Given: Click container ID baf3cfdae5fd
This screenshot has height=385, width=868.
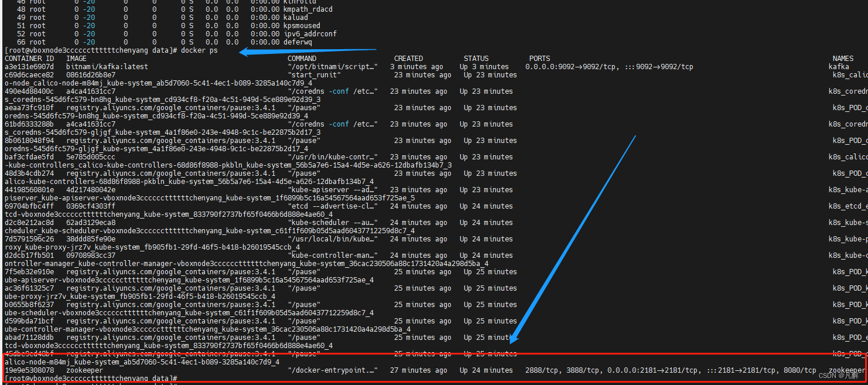Looking at the screenshot, I should pos(29,157).
